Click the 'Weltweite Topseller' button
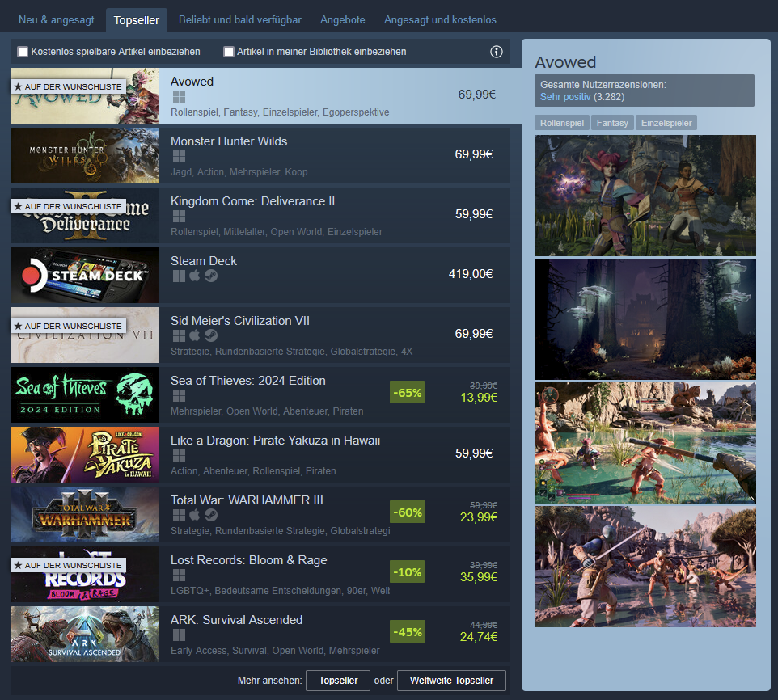 click(451, 680)
